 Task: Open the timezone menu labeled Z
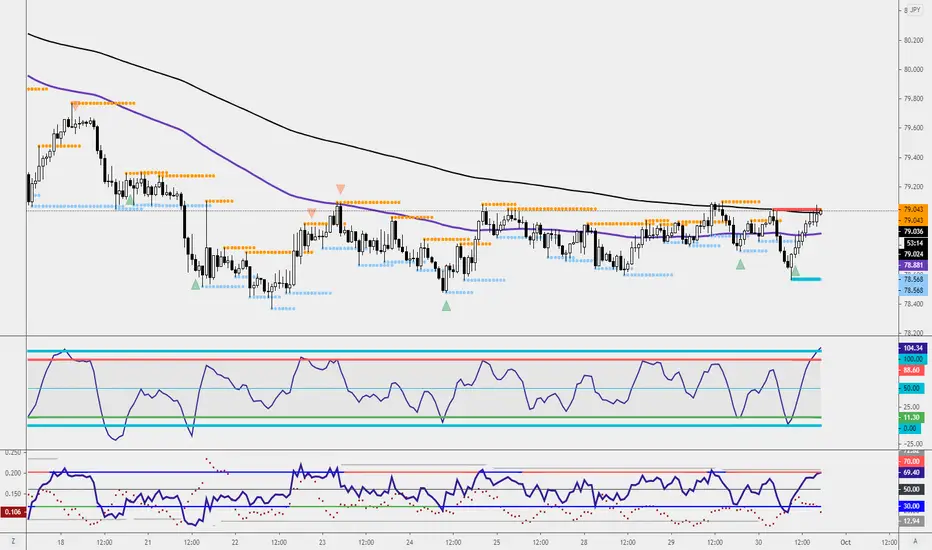pos(13,542)
